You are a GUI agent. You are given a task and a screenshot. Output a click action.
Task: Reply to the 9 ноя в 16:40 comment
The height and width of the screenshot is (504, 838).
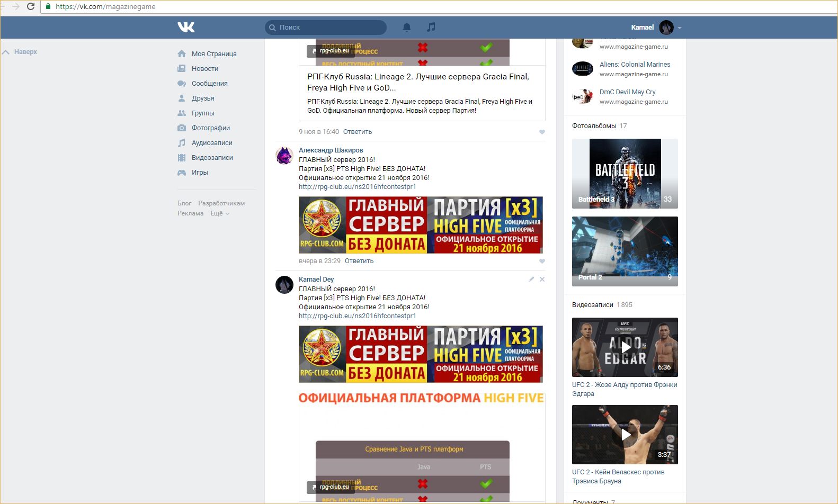point(358,132)
